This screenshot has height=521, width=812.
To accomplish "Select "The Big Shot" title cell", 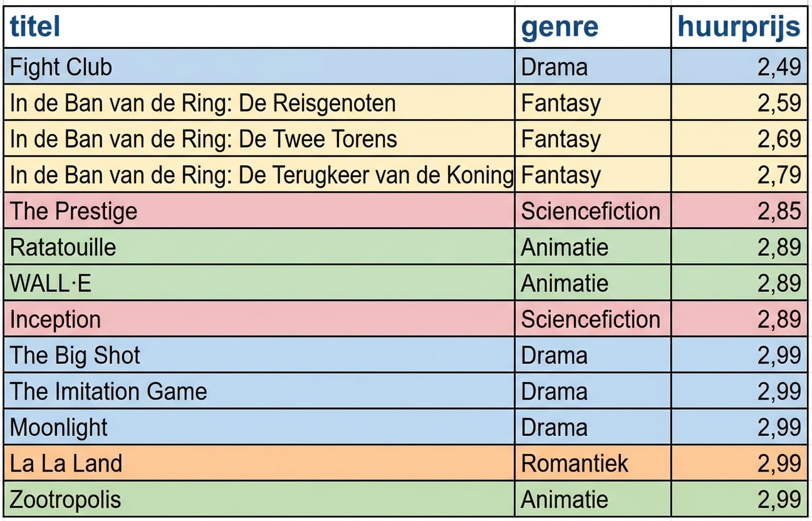I will (75, 356).
